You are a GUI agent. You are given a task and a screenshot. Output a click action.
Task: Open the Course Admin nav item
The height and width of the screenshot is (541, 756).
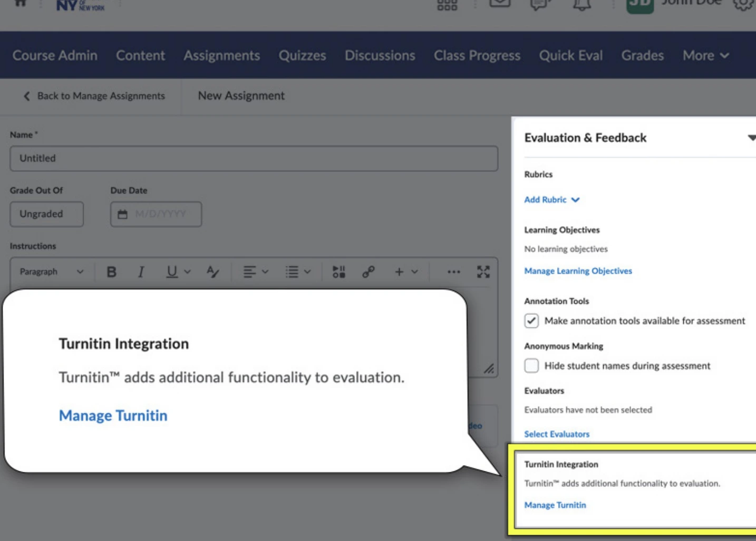point(55,55)
